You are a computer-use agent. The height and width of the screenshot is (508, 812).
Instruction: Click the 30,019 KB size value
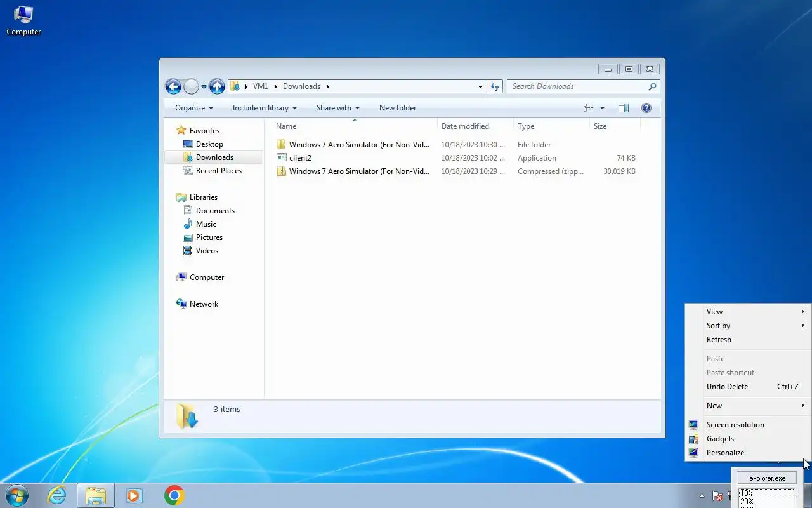click(x=619, y=171)
